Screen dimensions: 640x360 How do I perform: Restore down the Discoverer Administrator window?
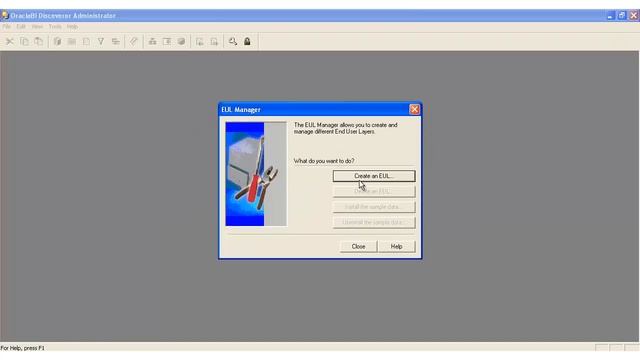pyautogui.click(x=622, y=16)
